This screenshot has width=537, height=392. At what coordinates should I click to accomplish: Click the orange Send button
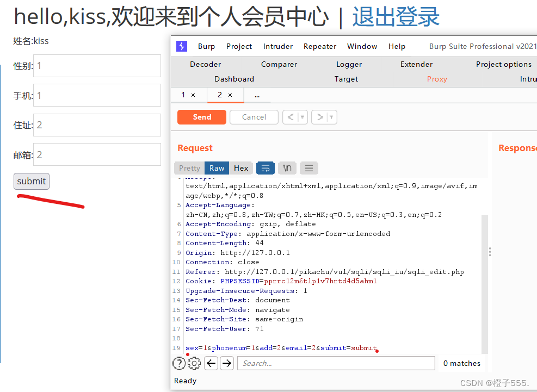pos(202,117)
